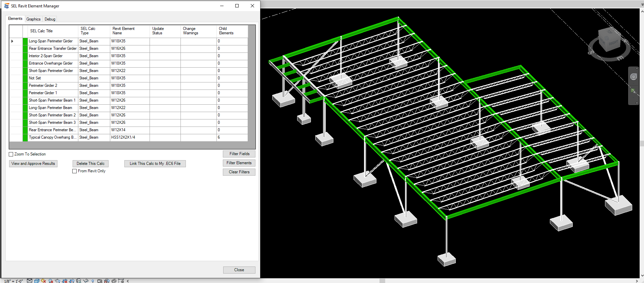This screenshot has width=644, height=283.
Task: Click green swatch beside Typical Canopy Overhang
Action: tap(25, 137)
